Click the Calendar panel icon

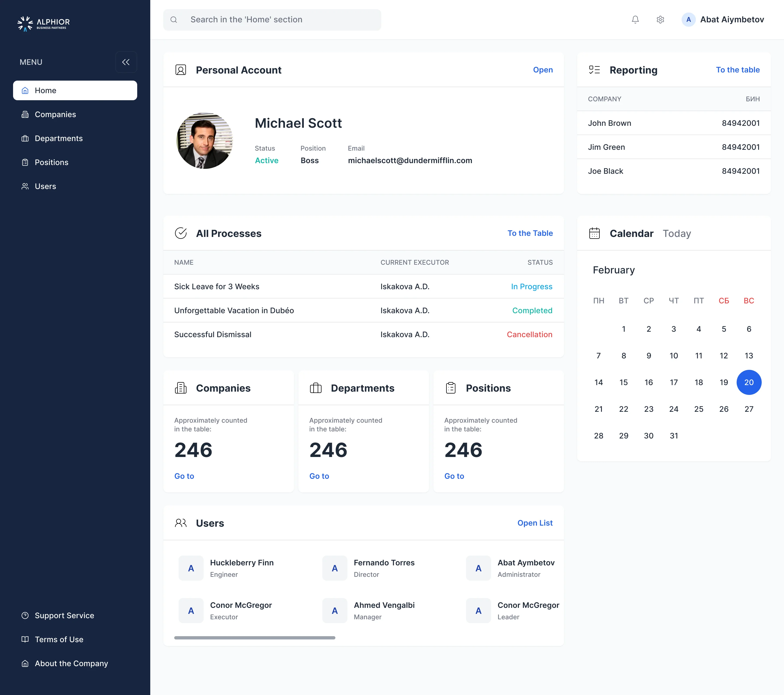click(x=594, y=233)
